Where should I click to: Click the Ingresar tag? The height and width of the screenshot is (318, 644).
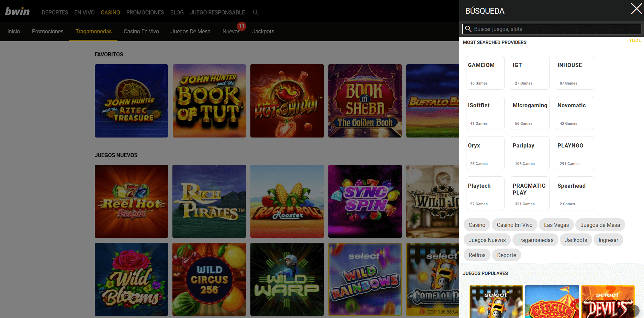coord(608,240)
